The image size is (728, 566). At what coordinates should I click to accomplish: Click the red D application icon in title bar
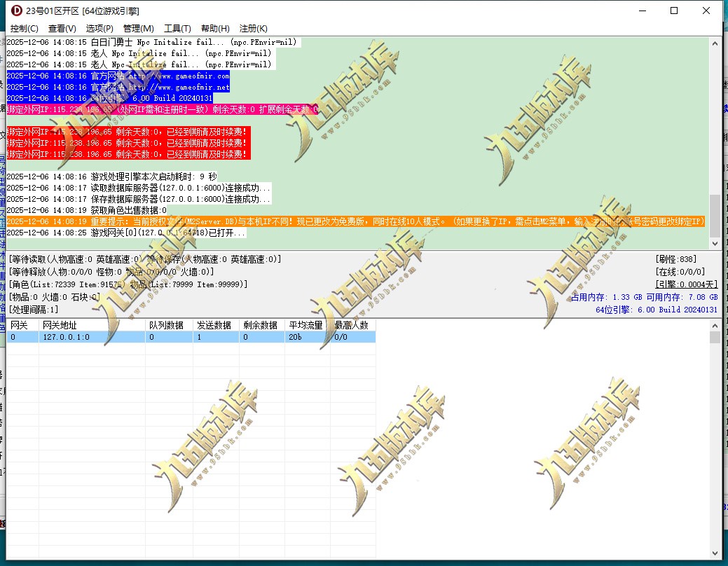click(x=17, y=11)
